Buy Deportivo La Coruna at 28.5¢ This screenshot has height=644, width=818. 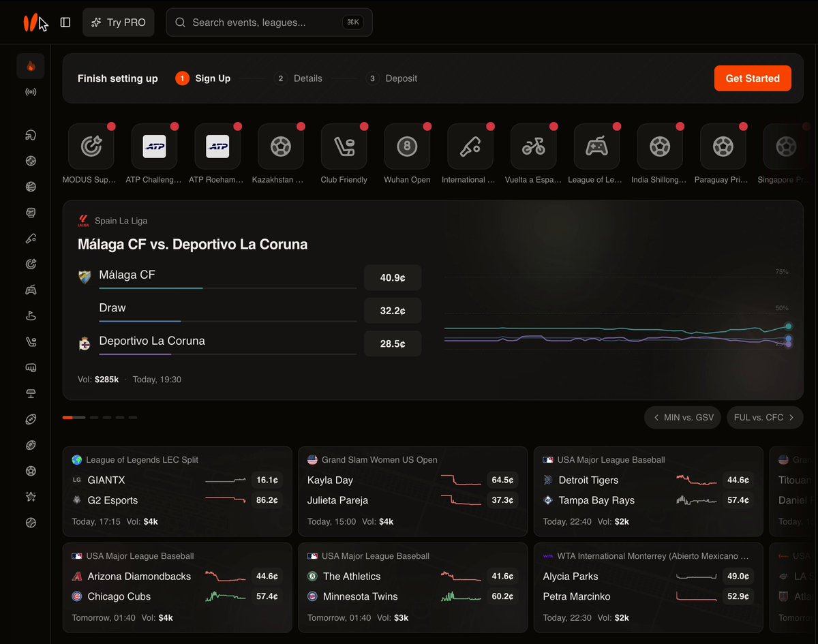click(x=393, y=344)
